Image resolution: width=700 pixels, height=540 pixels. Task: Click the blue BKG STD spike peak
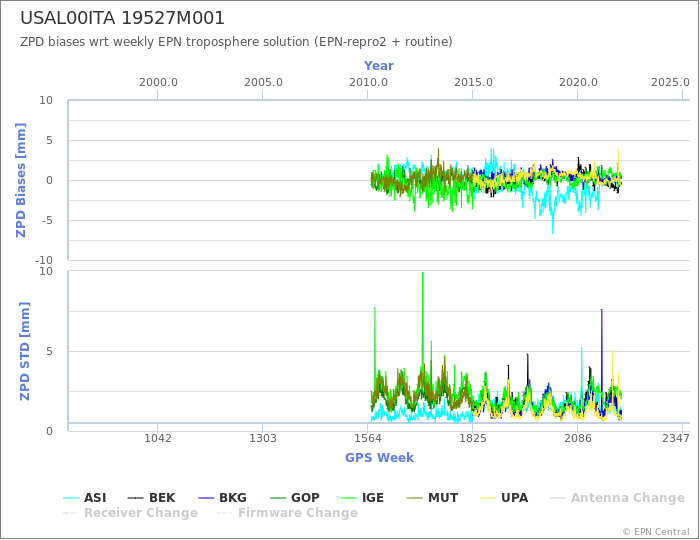tap(601, 310)
